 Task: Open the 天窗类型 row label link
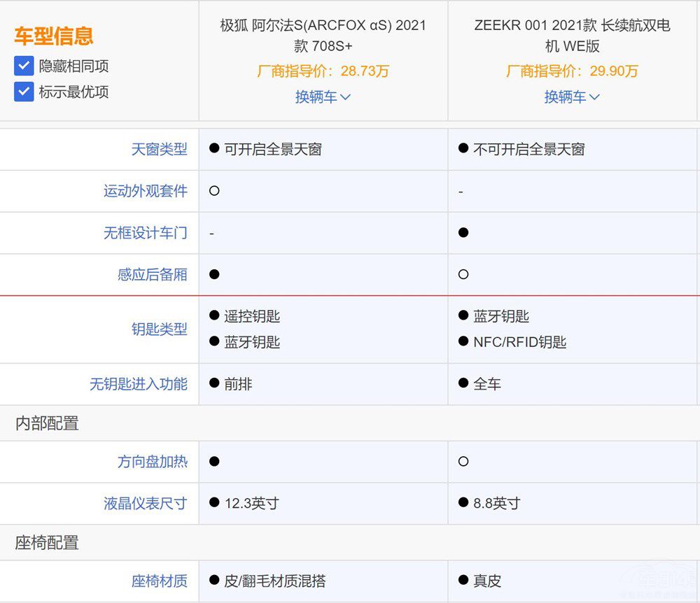pyautogui.click(x=159, y=149)
